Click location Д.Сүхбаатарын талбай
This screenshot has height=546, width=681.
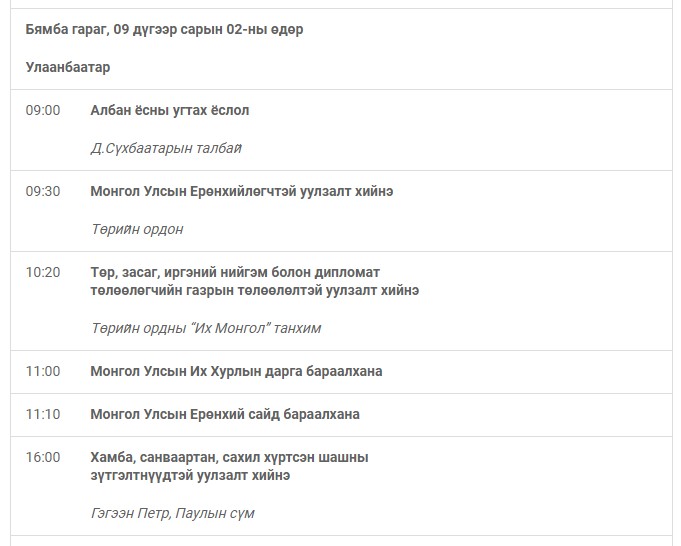pos(166,148)
